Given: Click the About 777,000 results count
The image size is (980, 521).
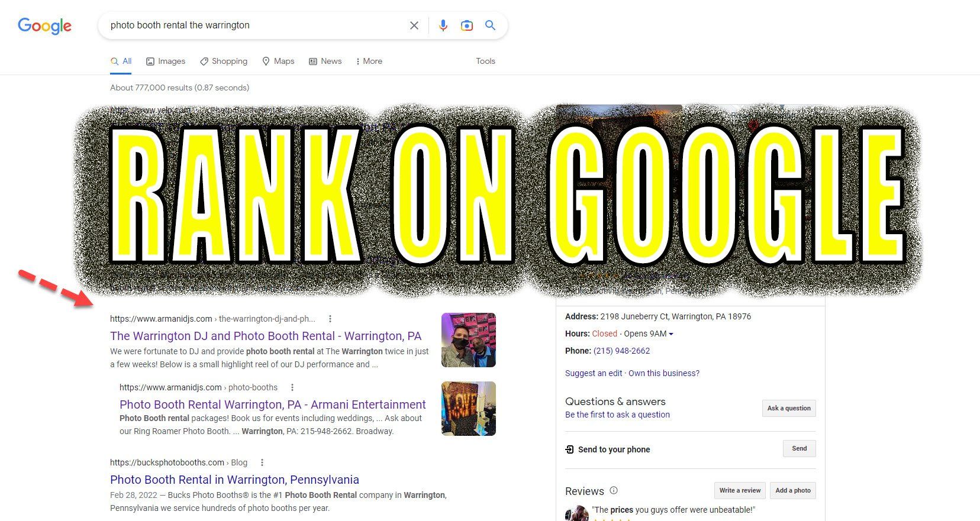Looking at the screenshot, I should pos(179,88).
